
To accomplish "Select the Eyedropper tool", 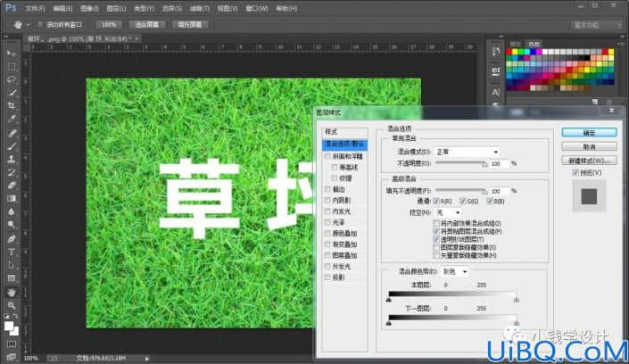I will 12,120.
